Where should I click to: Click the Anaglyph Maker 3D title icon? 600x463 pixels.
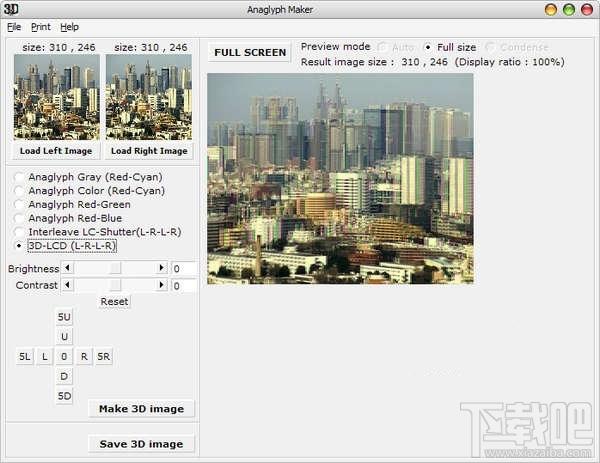[11, 9]
